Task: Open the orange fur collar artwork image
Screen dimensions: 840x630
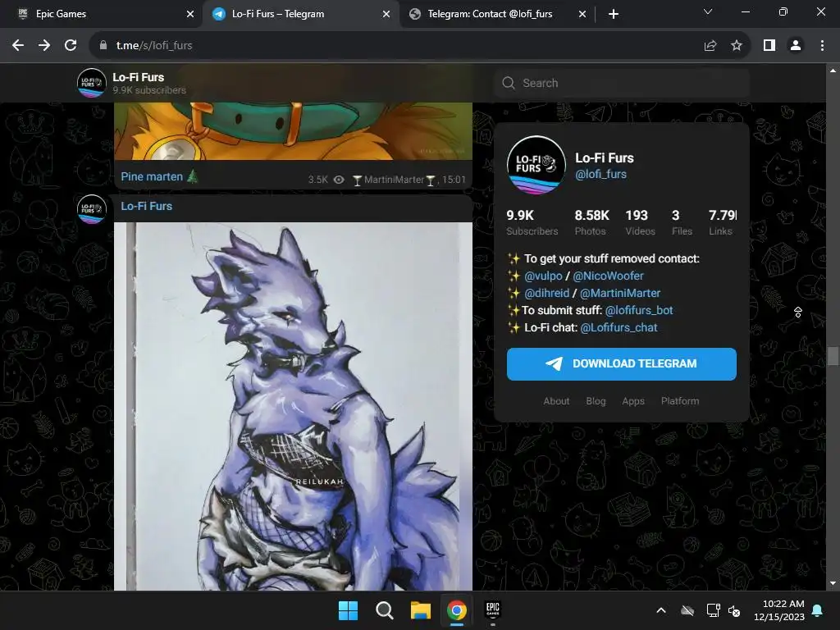Action: 293,130
